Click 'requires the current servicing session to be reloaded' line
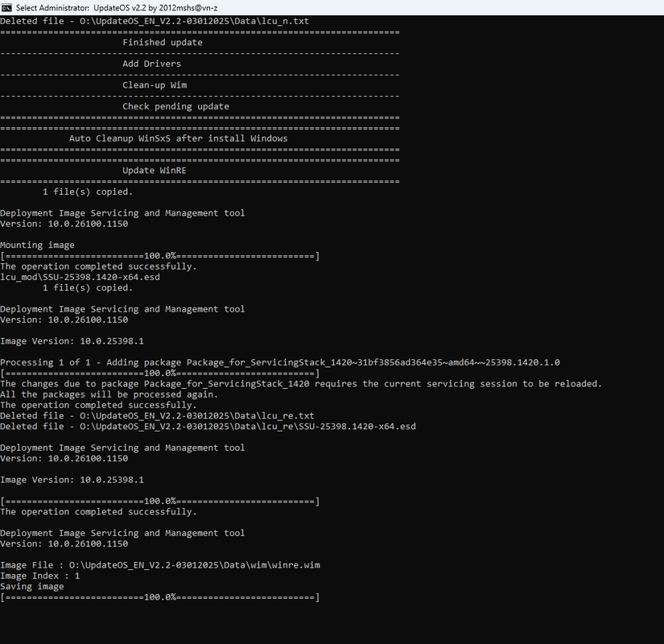Screen dimensions: 664x644 pos(301,384)
